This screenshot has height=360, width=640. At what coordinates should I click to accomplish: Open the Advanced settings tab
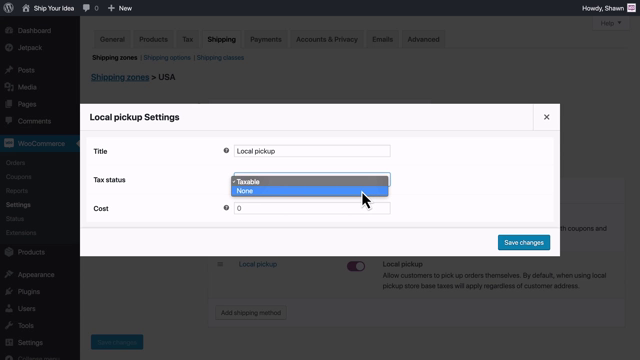[x=423, y=39]
